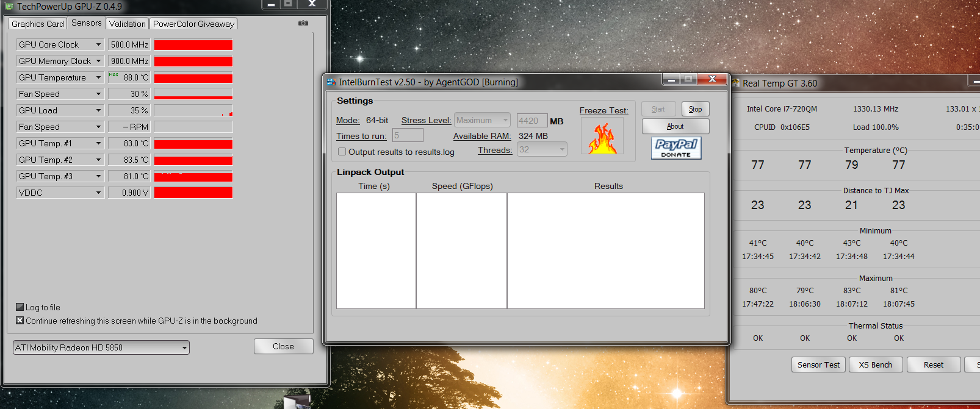
Task: Click the PayPal Donate image in IntelBurnTest
Action: pyautogui.click(x=676, y=148)
